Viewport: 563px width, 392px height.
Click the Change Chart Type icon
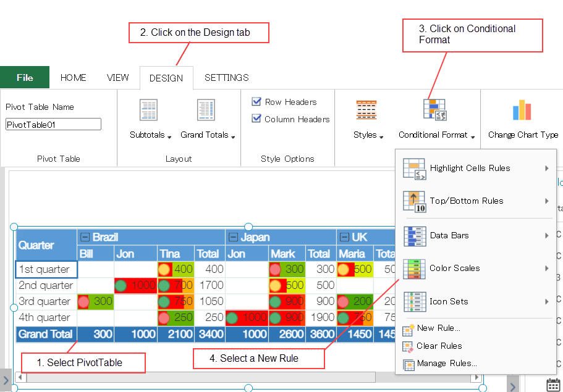click(522, 110)
